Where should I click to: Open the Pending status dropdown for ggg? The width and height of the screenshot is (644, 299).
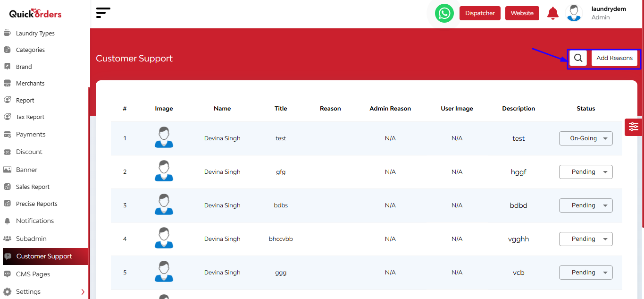(585, 273)
